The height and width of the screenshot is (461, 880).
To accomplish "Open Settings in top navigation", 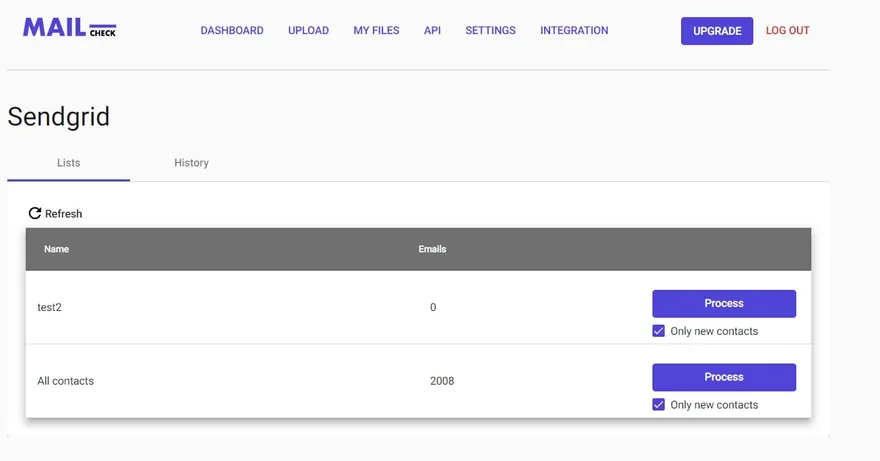I will click(x=490, y=30).
